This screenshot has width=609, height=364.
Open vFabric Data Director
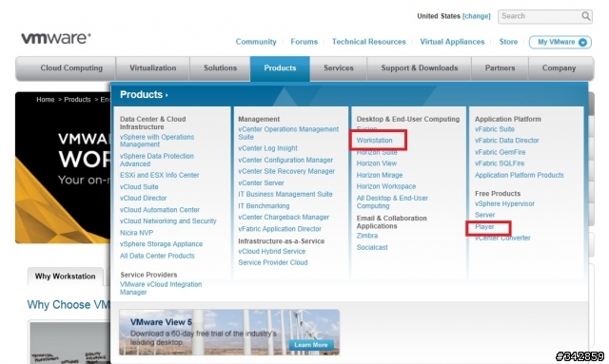pos(507,141)
